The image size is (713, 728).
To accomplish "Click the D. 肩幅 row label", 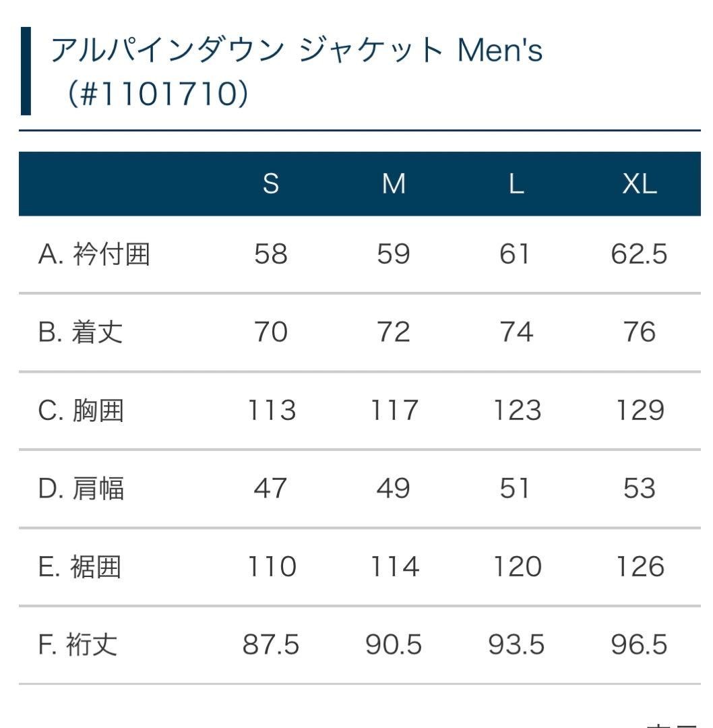I will [x=82, y=489].
